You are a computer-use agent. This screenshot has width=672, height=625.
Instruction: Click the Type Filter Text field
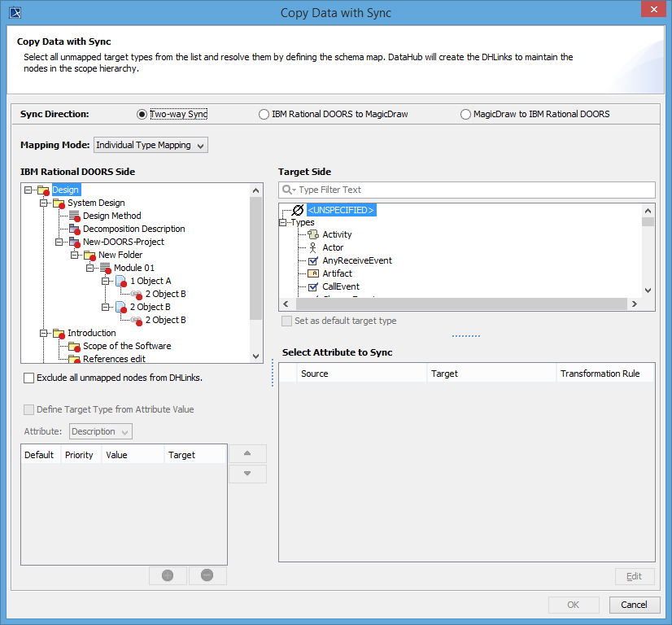point(472,190)
